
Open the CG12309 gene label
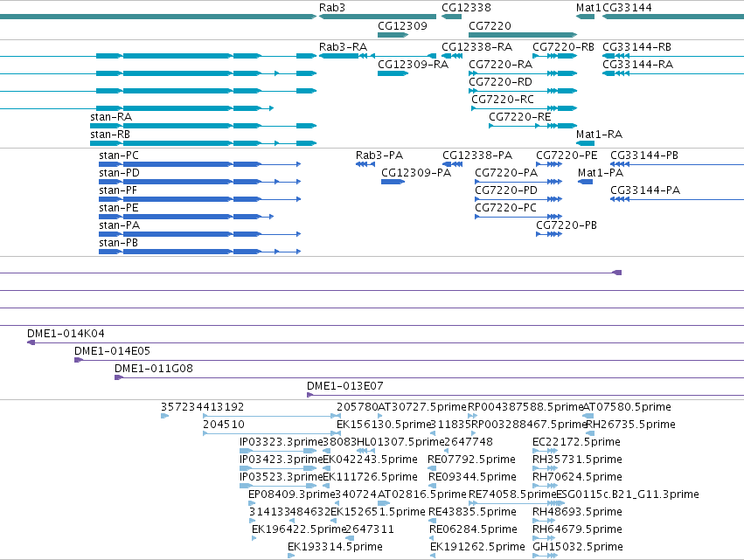402,25
